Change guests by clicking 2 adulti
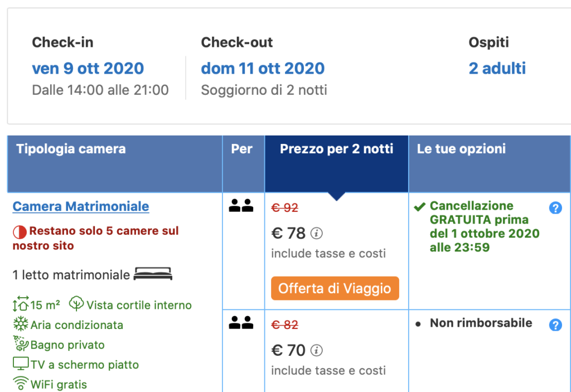Viewport: 571px width, 392px height. [497, 69]
